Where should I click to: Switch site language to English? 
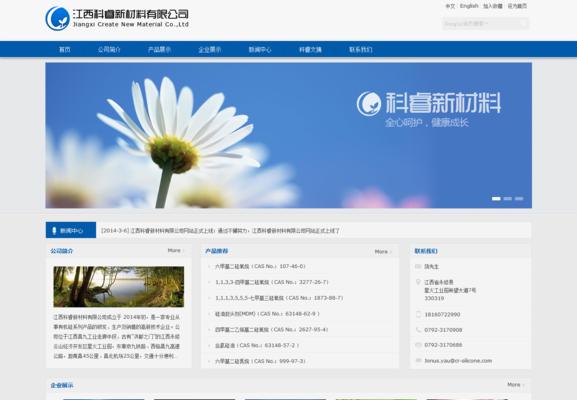(469, 6)
